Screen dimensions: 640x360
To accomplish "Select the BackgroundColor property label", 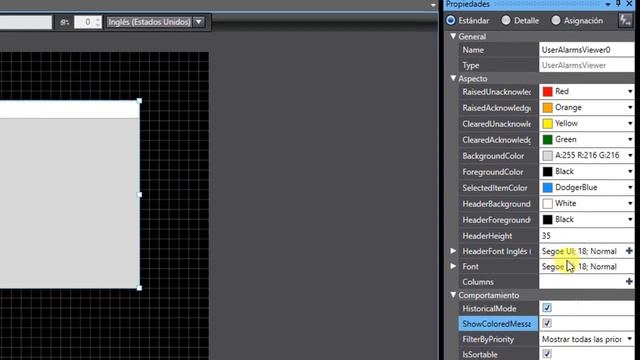I will tap(498, 156).
